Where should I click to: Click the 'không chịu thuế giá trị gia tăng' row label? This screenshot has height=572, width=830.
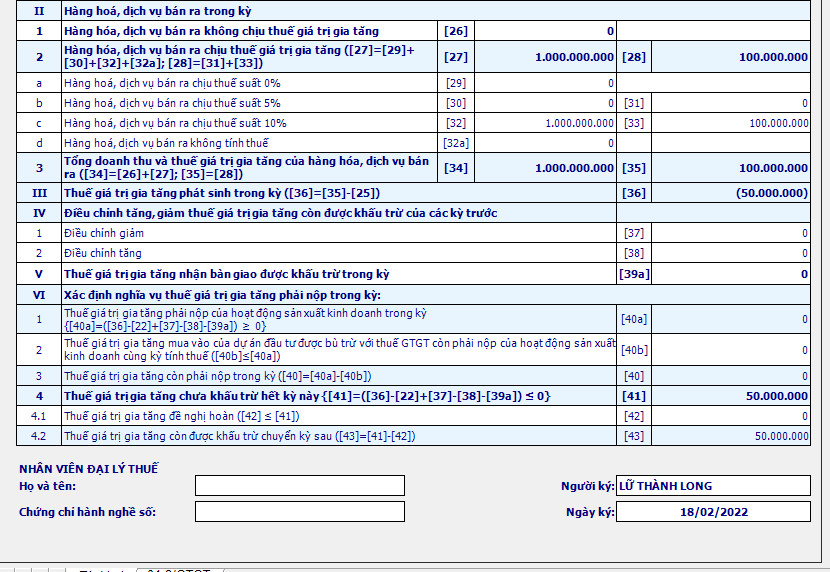221,31
